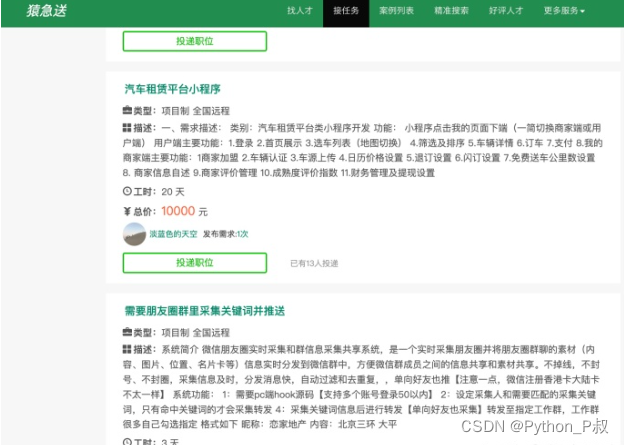This screenshot has height=445, width=624.
Task: Open the 需要朋友圈群里采集关键词并推送 task title
Action: click(x=205, y=311)
